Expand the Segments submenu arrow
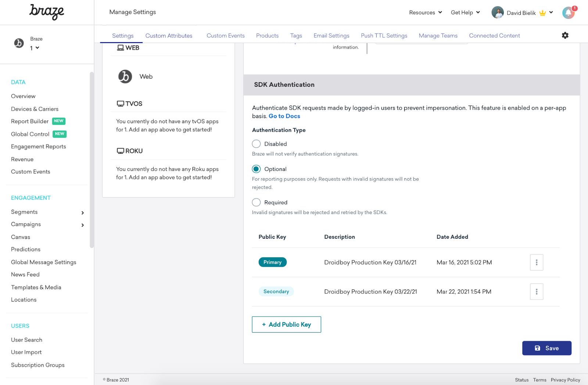The height and width of the screenshot is (385, 588). point(83,213)
